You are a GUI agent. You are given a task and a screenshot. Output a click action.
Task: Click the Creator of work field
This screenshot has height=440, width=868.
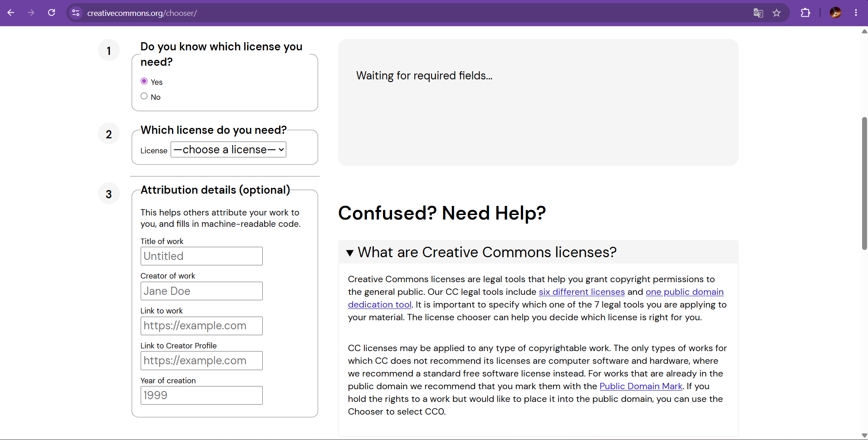[x=201, y=291]
